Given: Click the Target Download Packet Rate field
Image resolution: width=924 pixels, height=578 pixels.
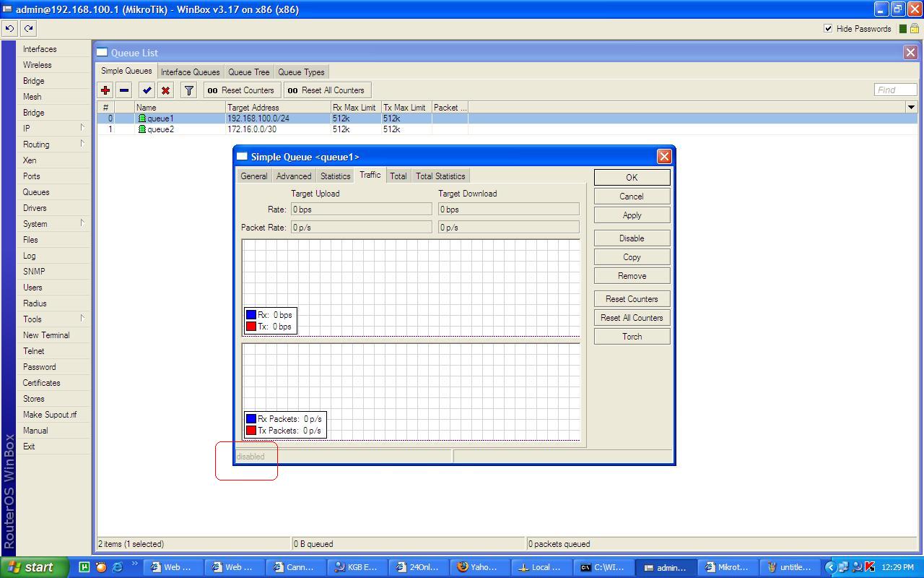Looking at the screenshot, I should click(x=508, y=228).
